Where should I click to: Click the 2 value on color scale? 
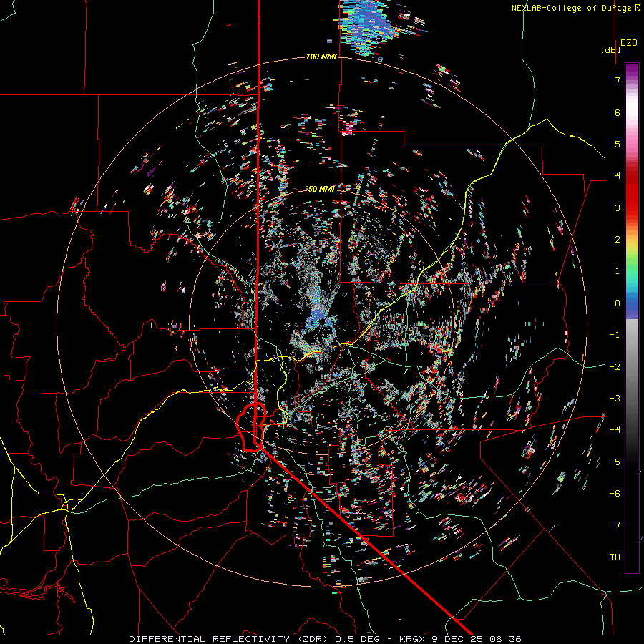[x=618, y=240]
